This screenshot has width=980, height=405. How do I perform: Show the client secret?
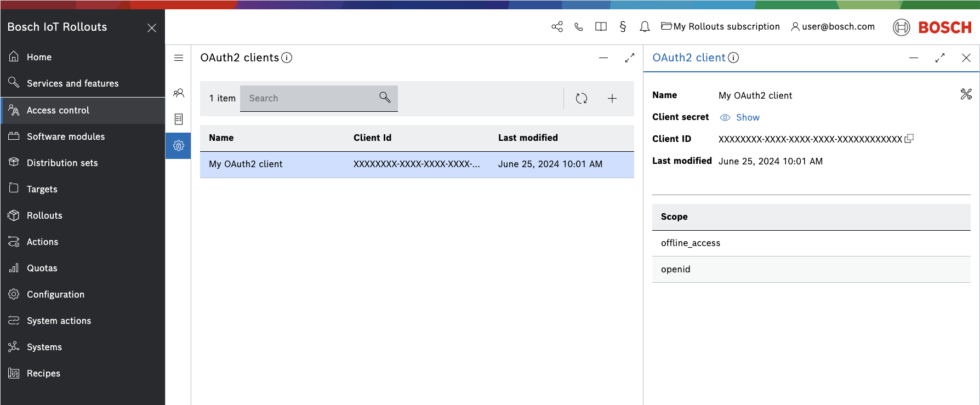[740, 117]
